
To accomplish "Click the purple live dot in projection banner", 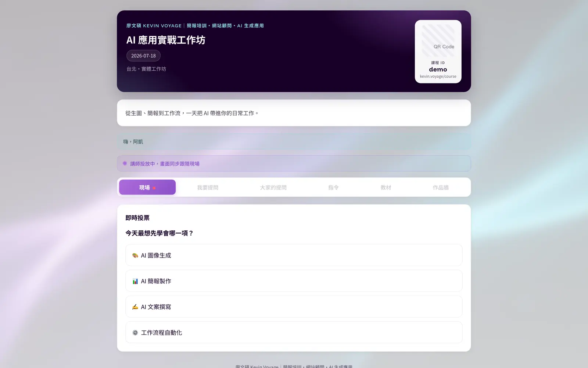I will (x=125, y=163).
